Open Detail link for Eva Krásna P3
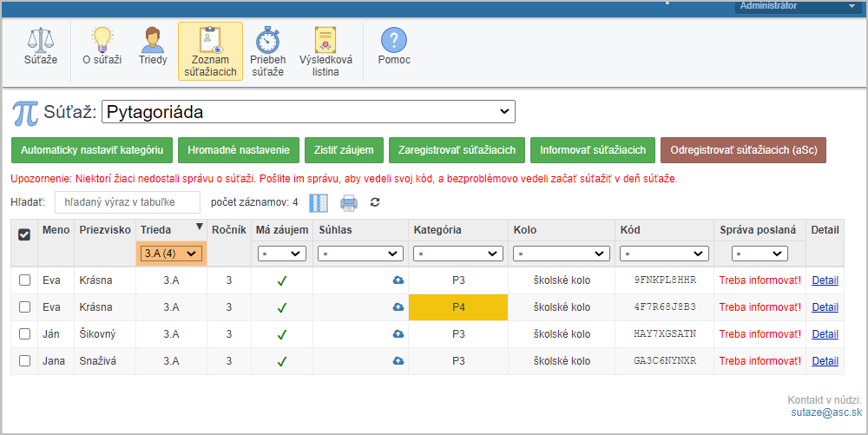Screen dimensions: 868x435 point(825,280)
